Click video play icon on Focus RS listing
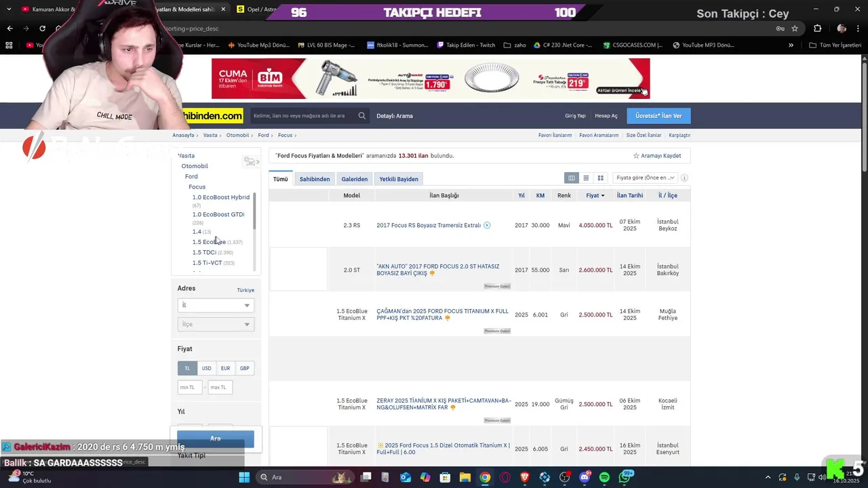Screen dimensions: 868x488 coord(487,225)
